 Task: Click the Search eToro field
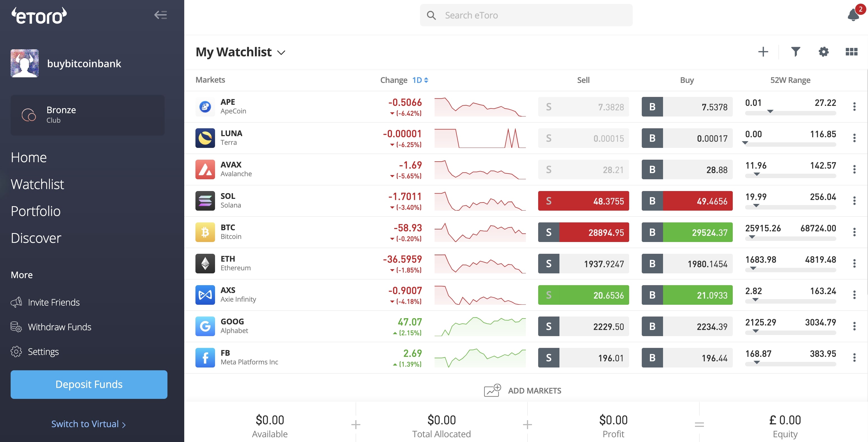[526, 15]
